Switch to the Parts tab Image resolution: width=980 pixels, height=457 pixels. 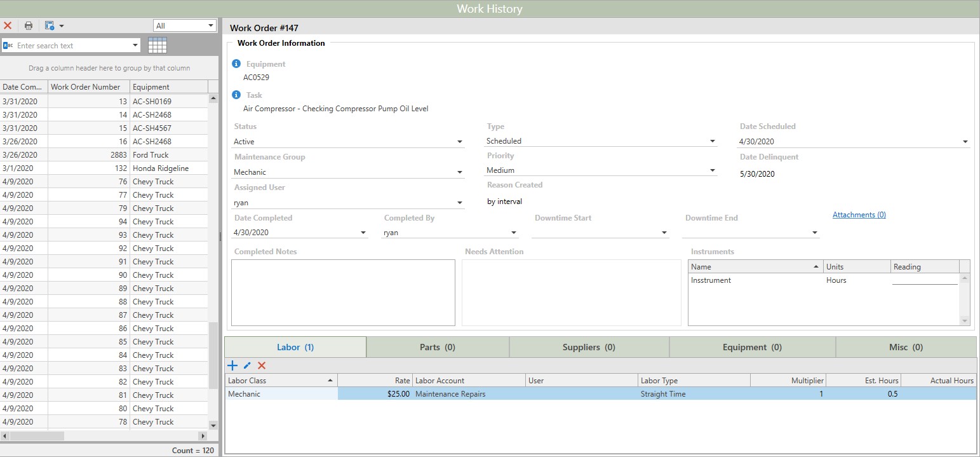click(437, 347)
